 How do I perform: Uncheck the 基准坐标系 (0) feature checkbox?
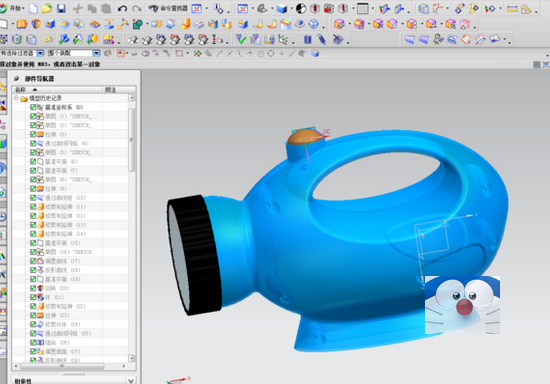[33, 107]
